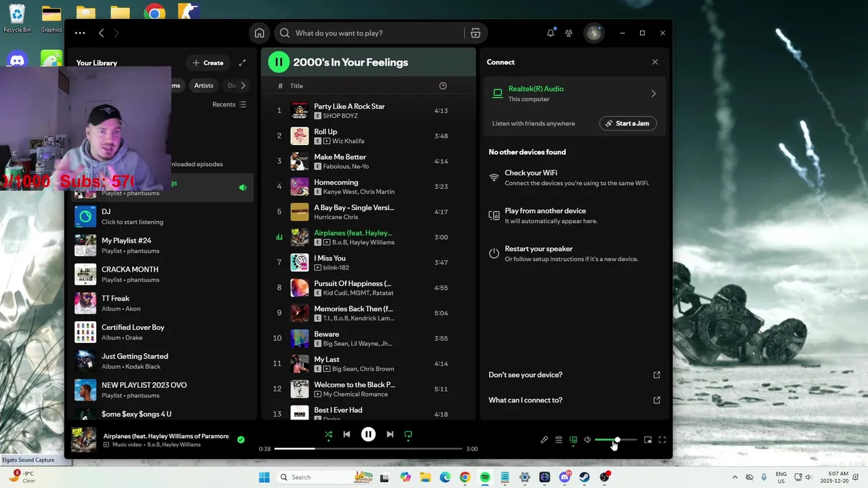
Task: Open miniplayer icon
Action: coord(648,440)
